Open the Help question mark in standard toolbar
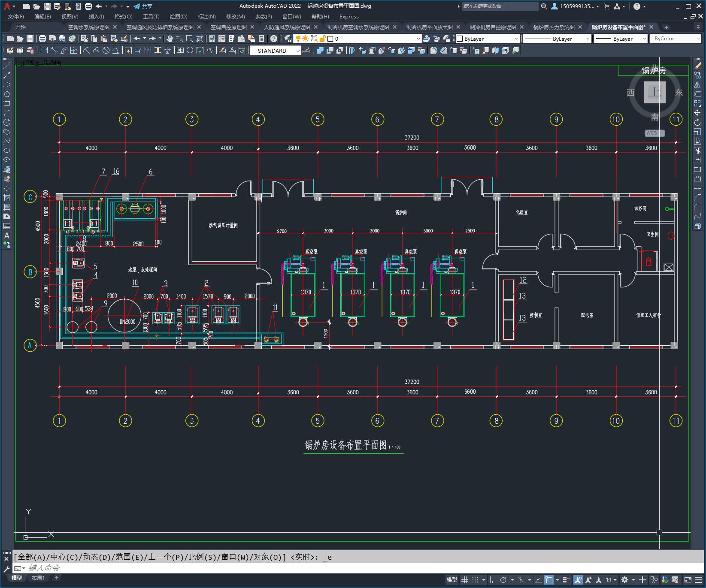Image resolution: width=706 pixels, height=588 pixels. 274,39
